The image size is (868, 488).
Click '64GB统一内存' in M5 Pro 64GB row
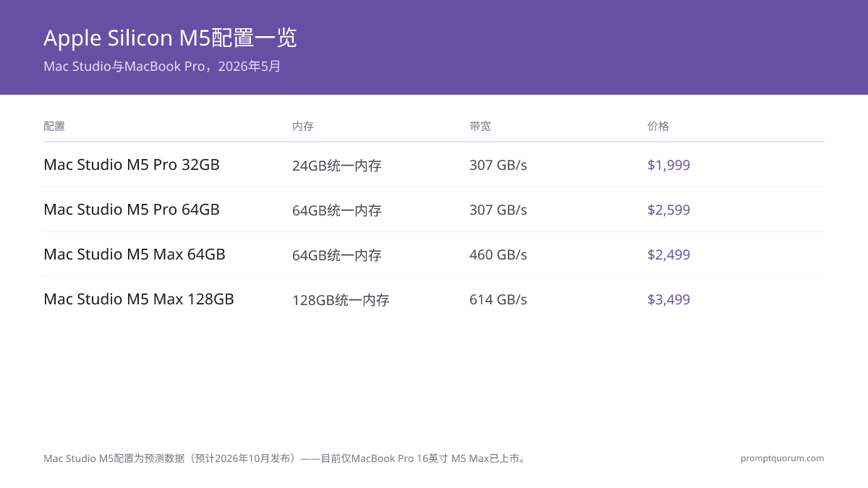pos(337,210)
